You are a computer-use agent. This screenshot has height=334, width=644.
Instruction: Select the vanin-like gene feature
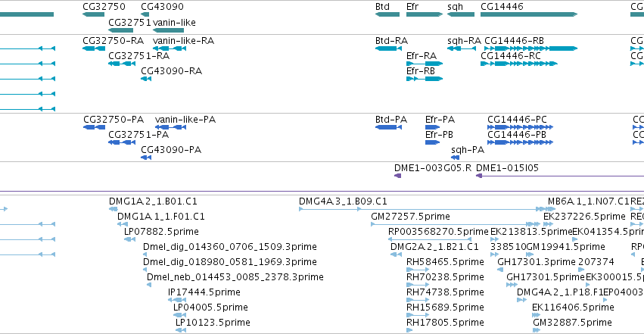click(168, 30)
